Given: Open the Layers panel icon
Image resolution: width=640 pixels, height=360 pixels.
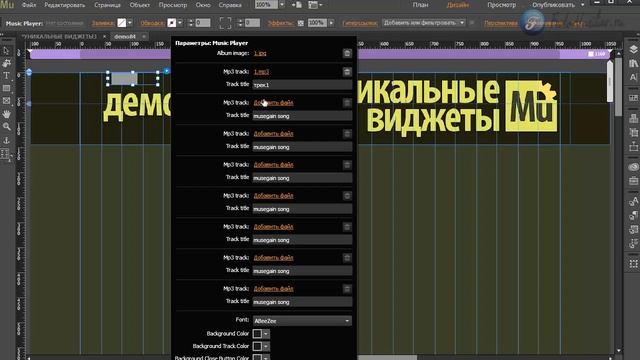Looking at the screenshot, I should click(x=633, y=50).
